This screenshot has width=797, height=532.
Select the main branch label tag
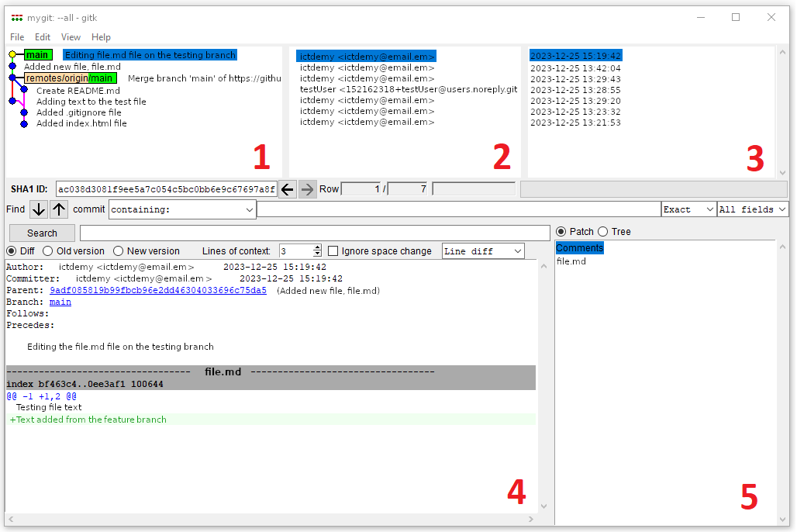[37, 55]
